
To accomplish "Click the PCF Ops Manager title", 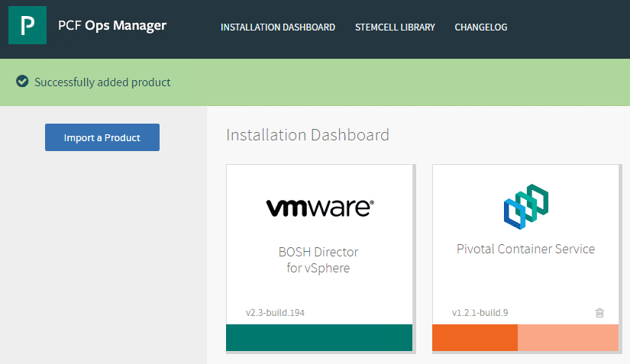I will pos(112,26).
